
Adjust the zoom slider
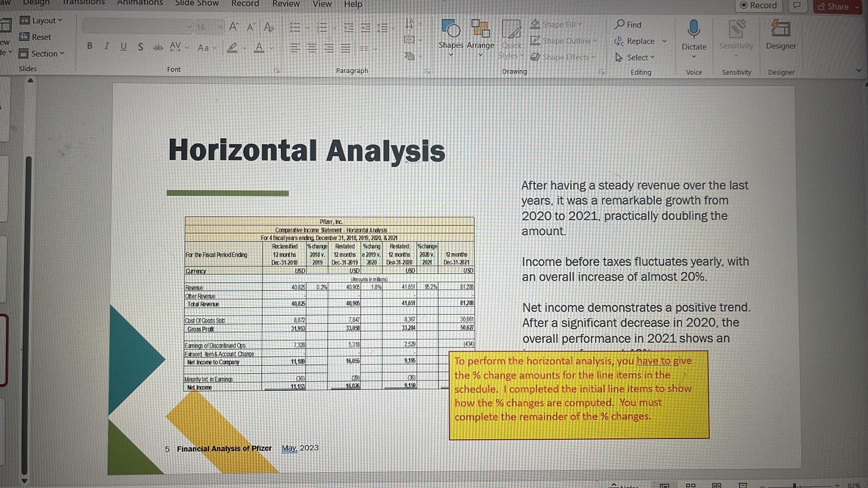[x=793, y=484]
